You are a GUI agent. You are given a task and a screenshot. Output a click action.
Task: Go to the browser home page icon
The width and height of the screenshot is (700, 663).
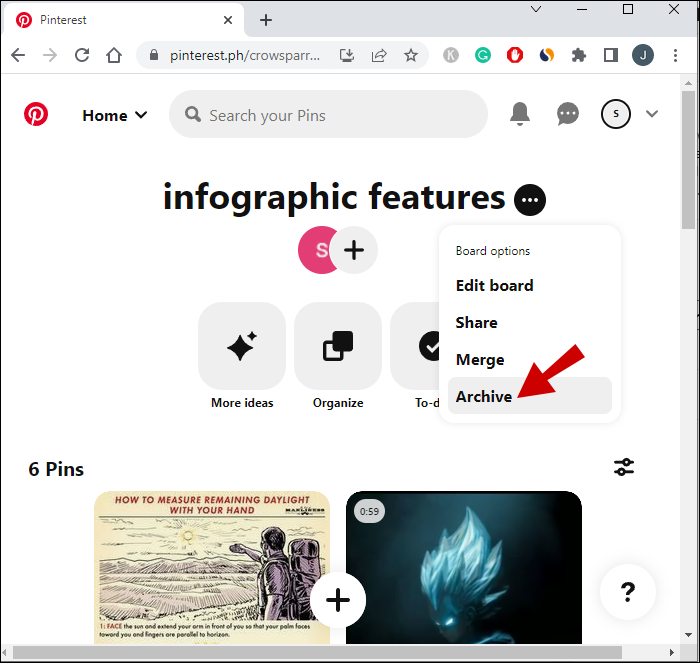pyautogui.click(x=114, y=55)
